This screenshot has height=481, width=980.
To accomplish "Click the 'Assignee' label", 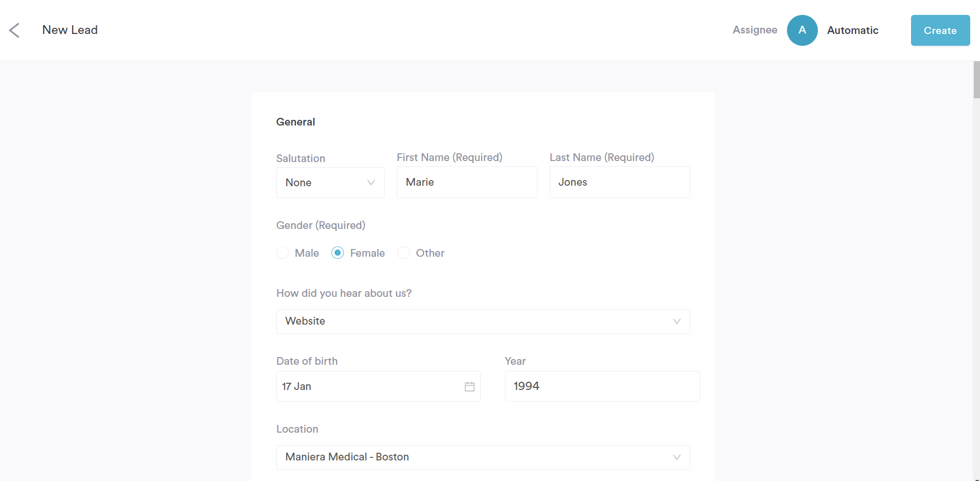I will pos(755,30).
